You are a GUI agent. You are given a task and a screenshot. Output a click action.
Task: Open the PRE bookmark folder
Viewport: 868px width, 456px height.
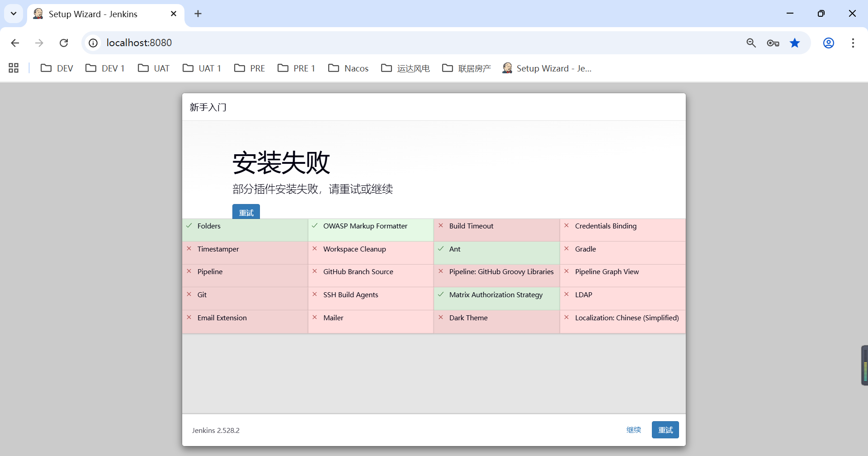point(250,68)
